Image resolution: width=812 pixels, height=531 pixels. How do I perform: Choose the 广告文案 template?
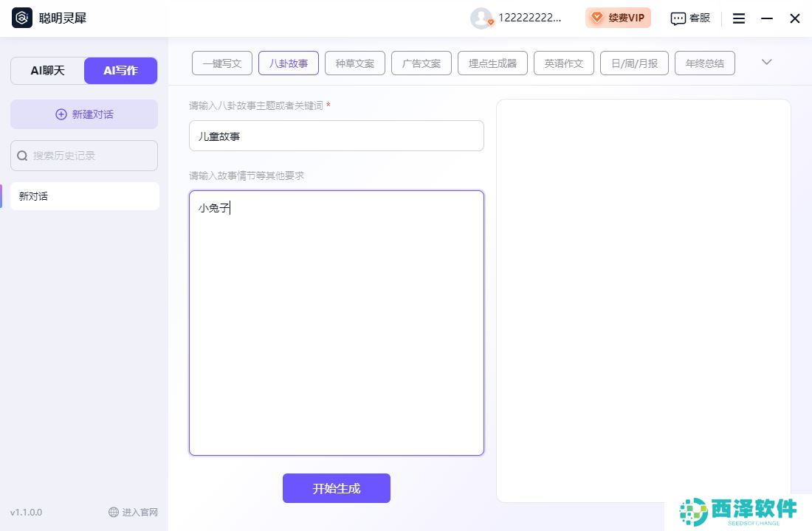pyautogui.click(x=422, y=63)
